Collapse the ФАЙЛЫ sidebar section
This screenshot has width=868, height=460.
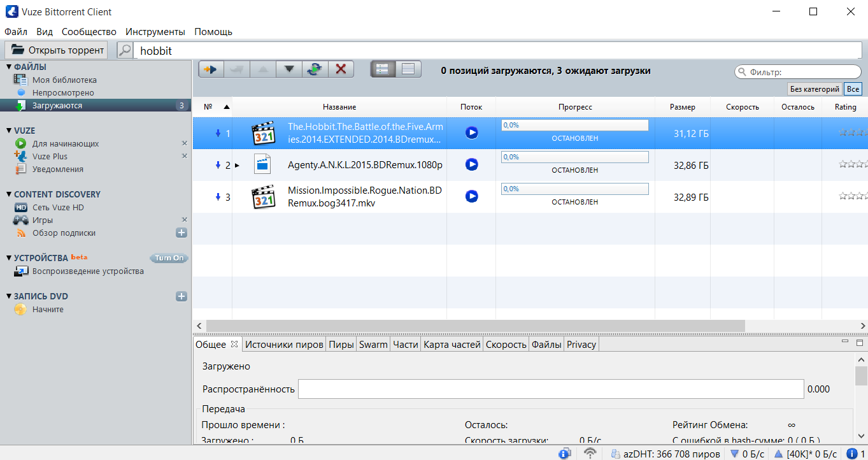[9, 67]
